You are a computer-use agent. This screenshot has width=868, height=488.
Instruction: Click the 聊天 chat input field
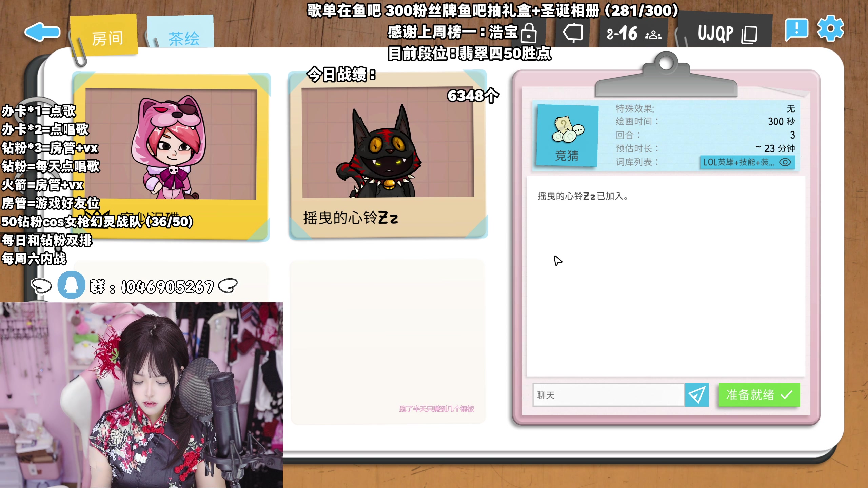tap(608, 395)
